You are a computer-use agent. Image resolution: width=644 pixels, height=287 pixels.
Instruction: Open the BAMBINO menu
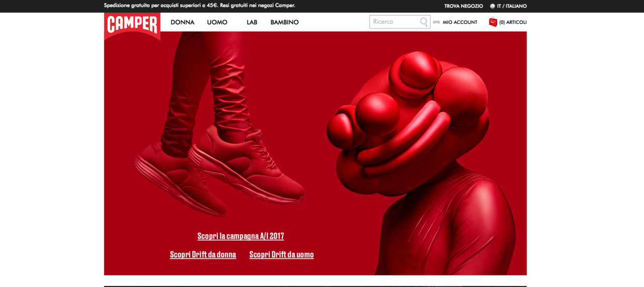[285, 22]
